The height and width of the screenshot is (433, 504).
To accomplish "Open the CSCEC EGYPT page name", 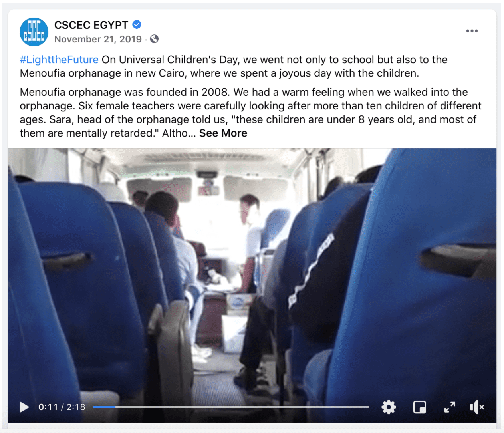I will click(91, 25).
